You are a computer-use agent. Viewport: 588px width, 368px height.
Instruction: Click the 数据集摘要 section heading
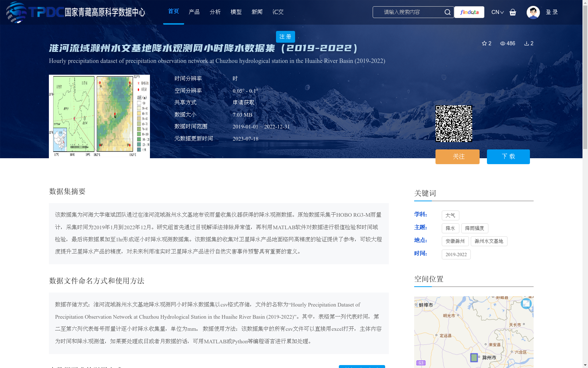click(x=67, y=191)
